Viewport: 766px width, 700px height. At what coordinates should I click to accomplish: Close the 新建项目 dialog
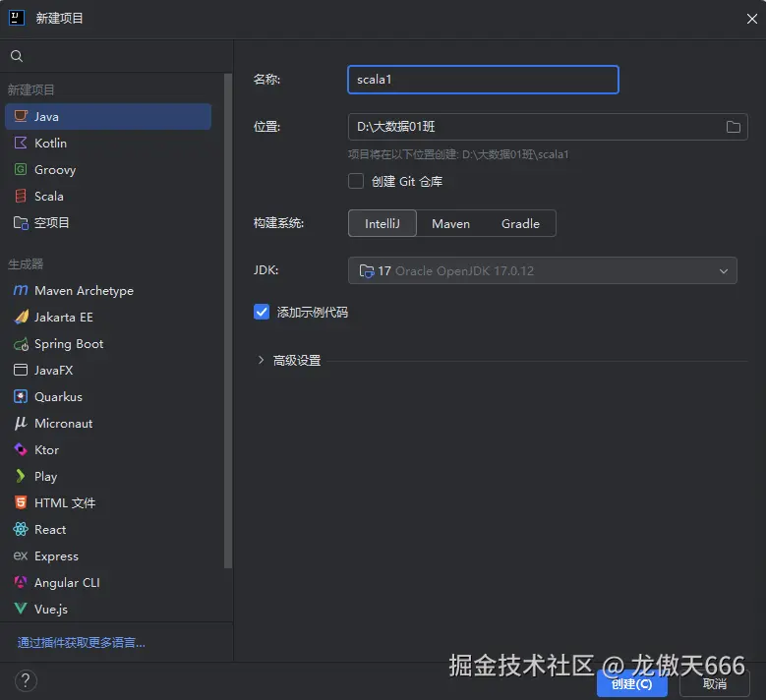pyautogui.click(x=751, y=19)
